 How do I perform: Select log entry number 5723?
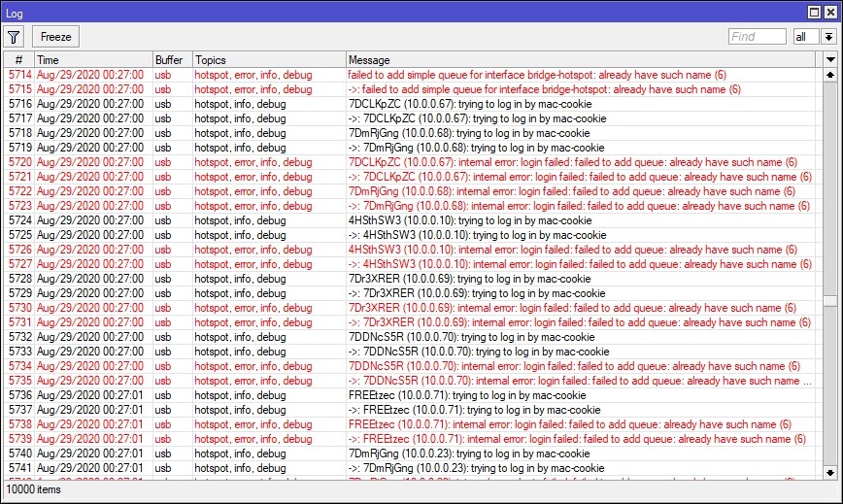413,206
